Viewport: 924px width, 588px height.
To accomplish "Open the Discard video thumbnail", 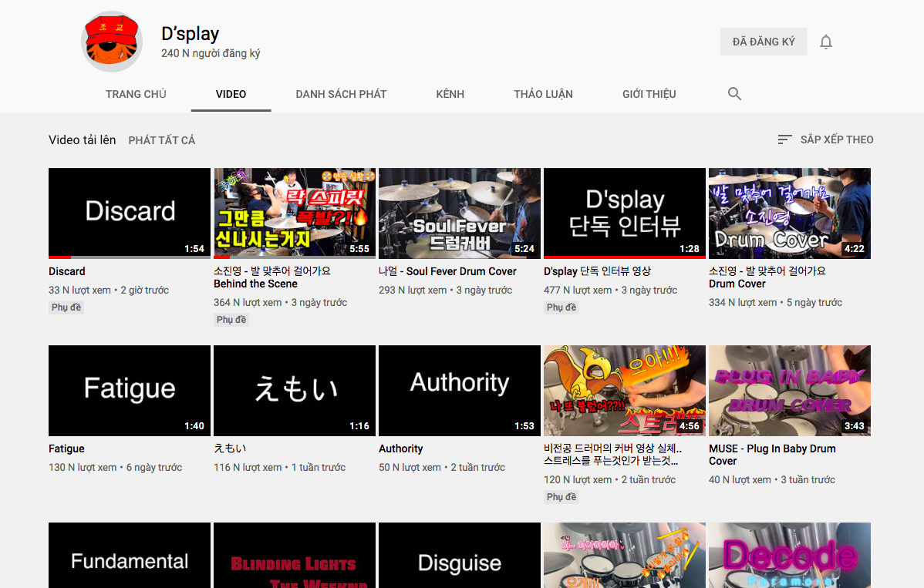I will (130, 213).
